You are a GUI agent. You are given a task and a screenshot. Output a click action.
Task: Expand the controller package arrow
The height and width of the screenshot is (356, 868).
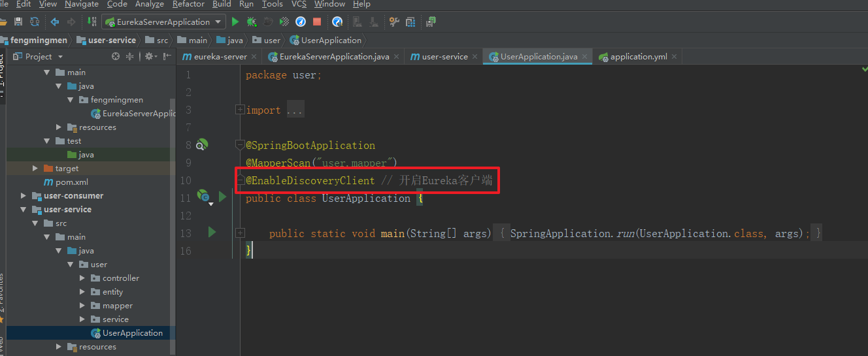pos(82,278)
